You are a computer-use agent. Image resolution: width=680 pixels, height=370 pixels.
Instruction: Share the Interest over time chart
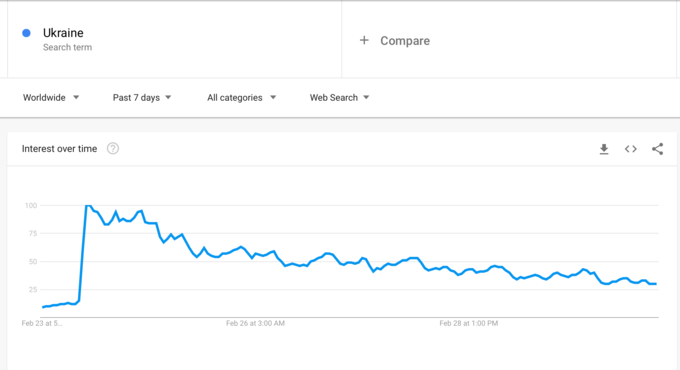[657, 149]
